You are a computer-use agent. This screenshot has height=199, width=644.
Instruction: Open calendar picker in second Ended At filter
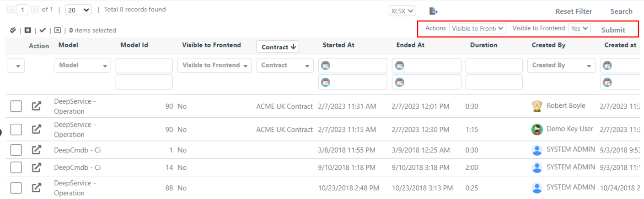(399, 82)
